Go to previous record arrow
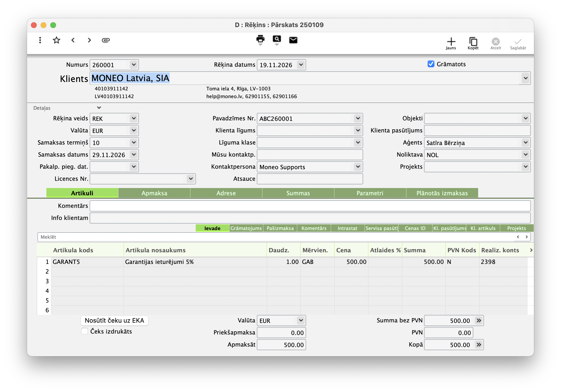Viewport: 561px width, 392px height. [73, 40]
